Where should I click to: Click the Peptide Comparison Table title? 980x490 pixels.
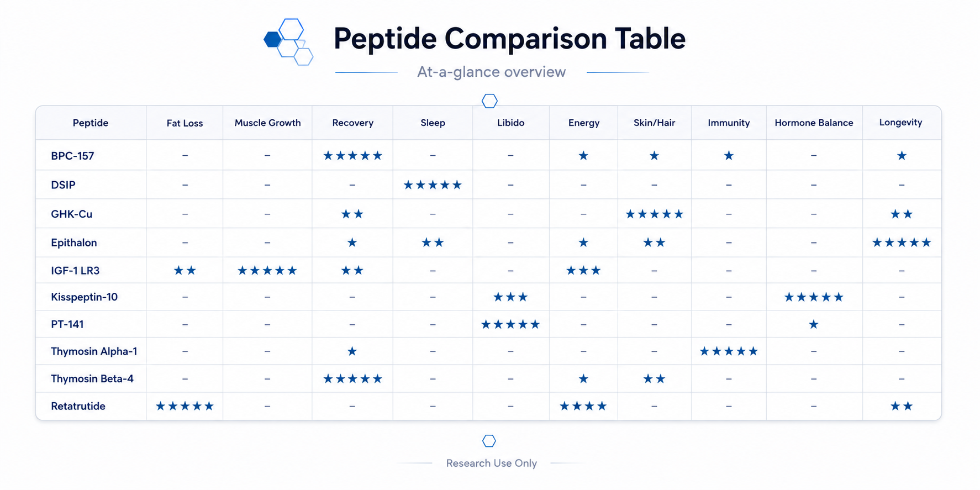point(509,39)
